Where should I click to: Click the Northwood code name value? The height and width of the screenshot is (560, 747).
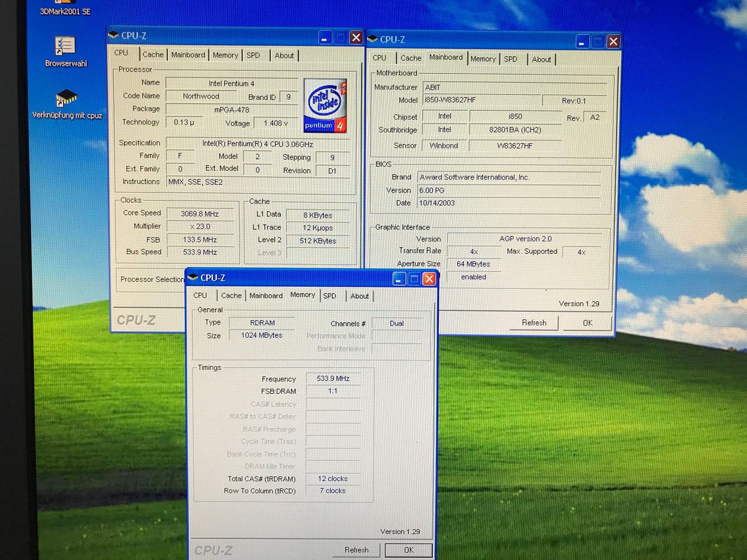pos(201,96)
